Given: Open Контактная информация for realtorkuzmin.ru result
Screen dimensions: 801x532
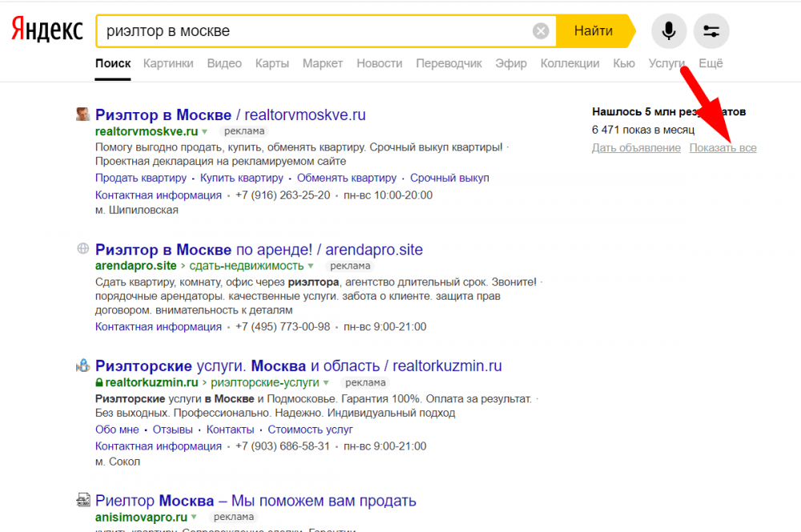Looking at the screenshot, I should click(x=159, y=446).
